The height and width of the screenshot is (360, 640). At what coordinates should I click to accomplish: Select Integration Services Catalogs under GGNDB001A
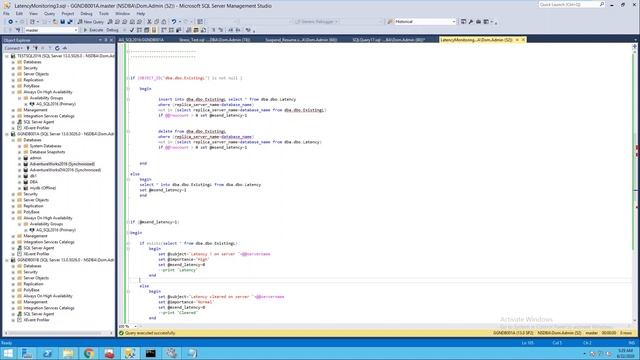(49, 242)
